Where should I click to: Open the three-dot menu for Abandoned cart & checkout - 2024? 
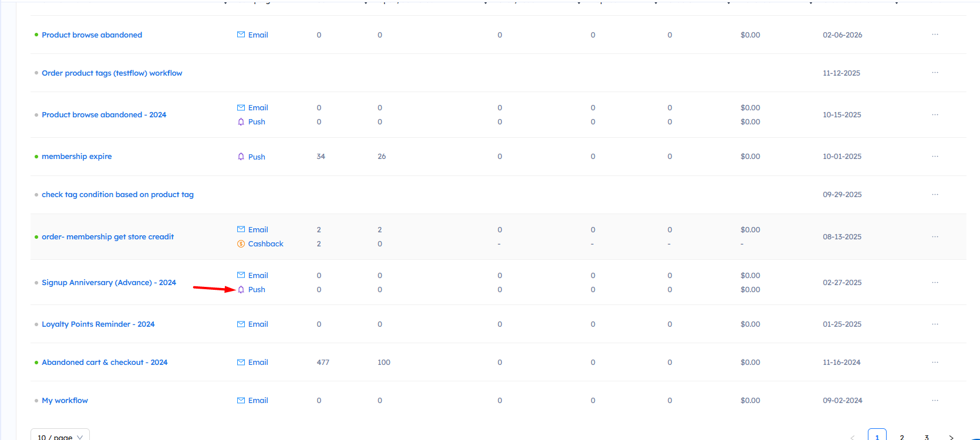point(935,363)
